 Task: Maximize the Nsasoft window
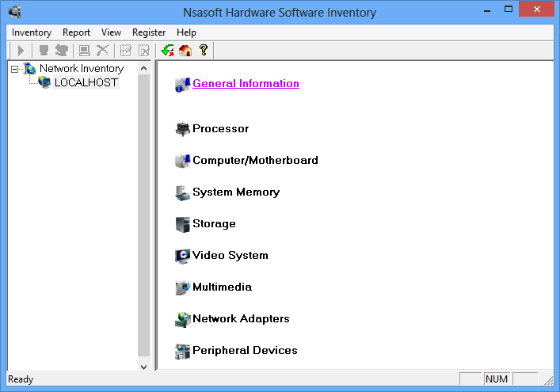(509, 10)
